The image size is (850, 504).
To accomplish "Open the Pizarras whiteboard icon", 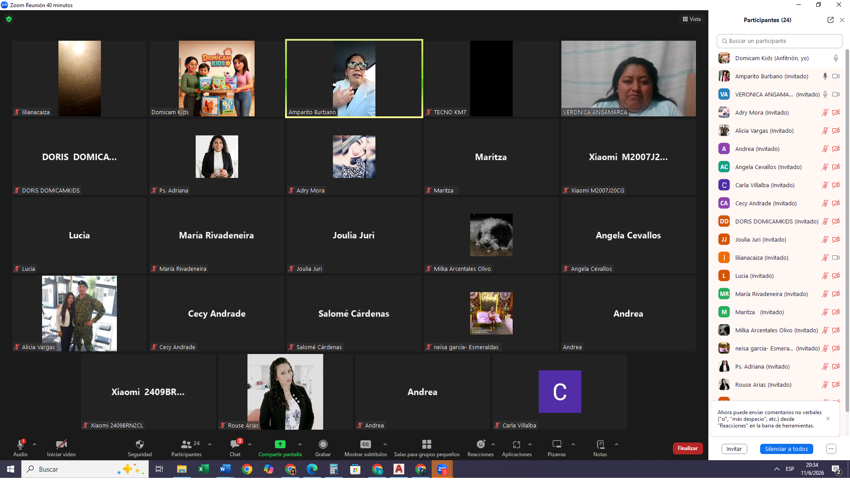I will [x=557, y=444].
